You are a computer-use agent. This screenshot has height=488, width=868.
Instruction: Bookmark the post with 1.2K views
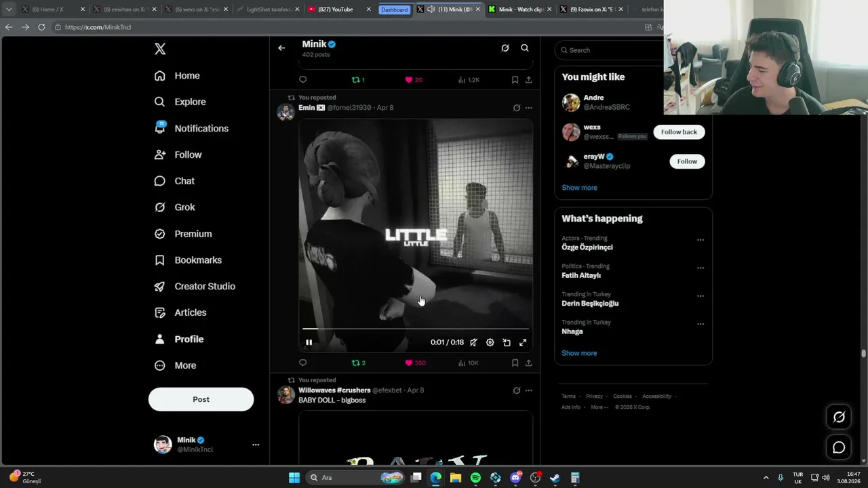click(515, 80)
